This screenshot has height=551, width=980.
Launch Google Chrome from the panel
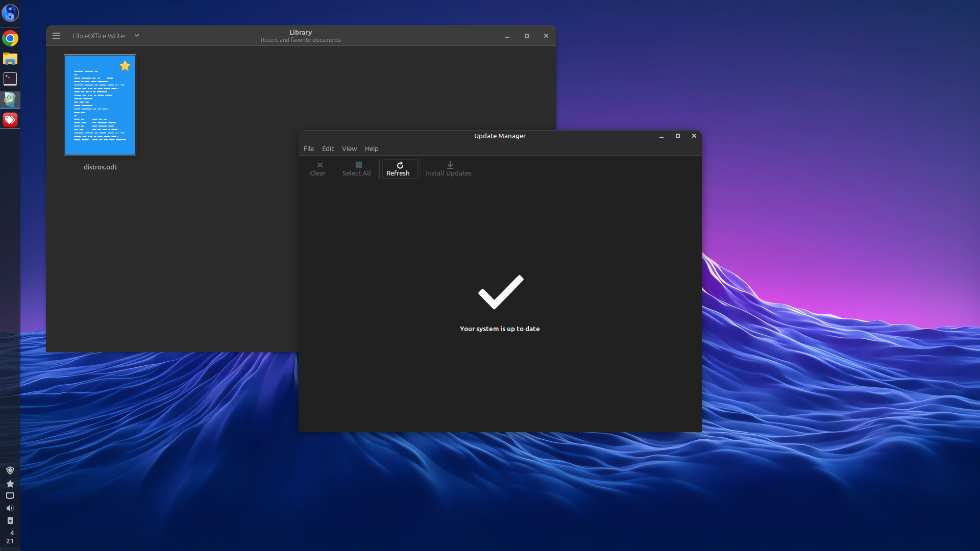(10, 38)
